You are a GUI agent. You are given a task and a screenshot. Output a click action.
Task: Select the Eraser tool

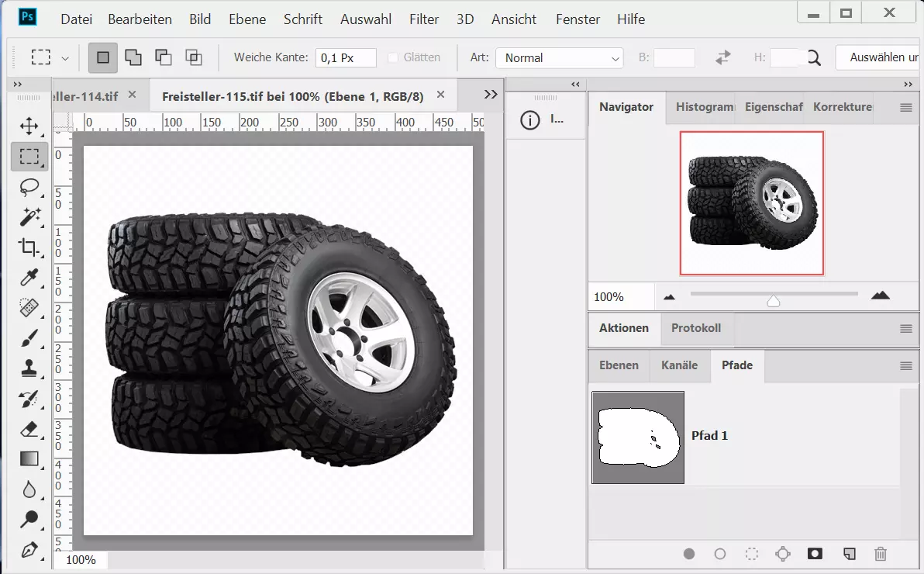[29, 429]
